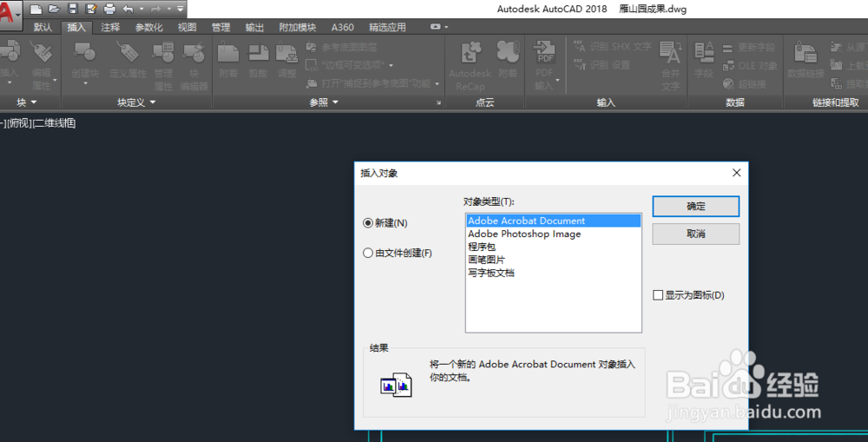The height and width of the screenshot is (442, 868).
Task: Select 画笔图片 in object type list
Action: (x=554, y=260)
